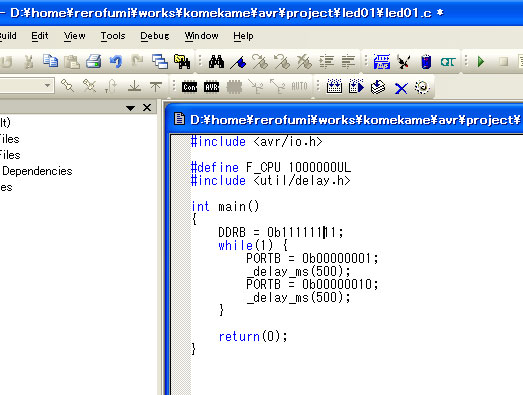The height and width of the screenshot is (395, 523).
Task: Click the Find in Files icon
Action: [182, 62]
